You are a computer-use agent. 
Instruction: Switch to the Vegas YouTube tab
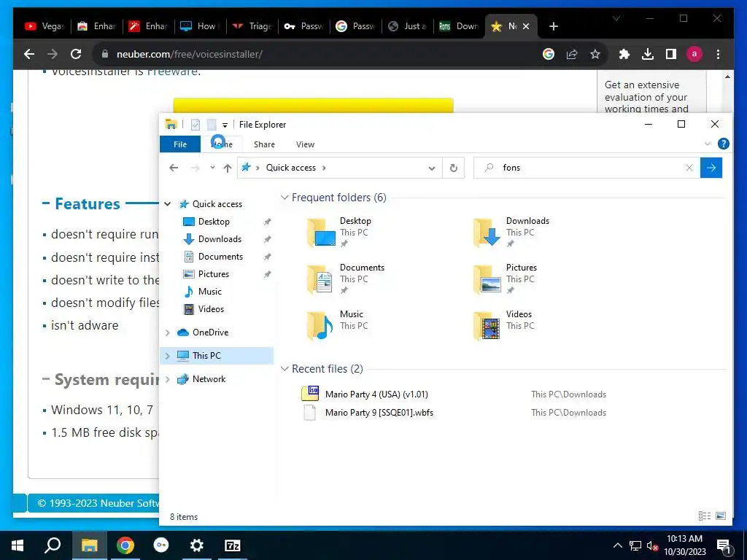tap(44, 26)
